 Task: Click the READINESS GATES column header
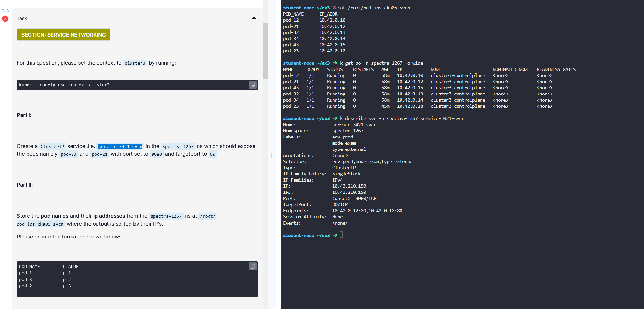pos(556,69)
